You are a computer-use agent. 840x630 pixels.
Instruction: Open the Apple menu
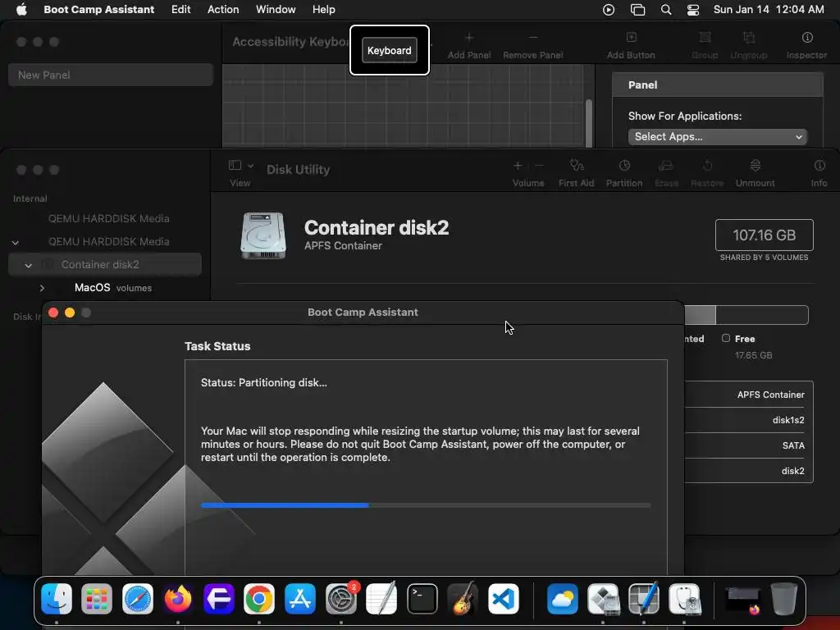21,9
